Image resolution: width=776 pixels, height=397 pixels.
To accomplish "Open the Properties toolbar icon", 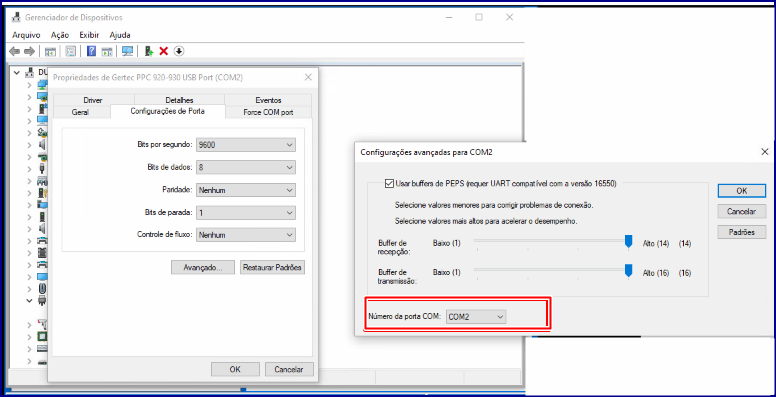I will pyautogui.click(x=71, y=51).
